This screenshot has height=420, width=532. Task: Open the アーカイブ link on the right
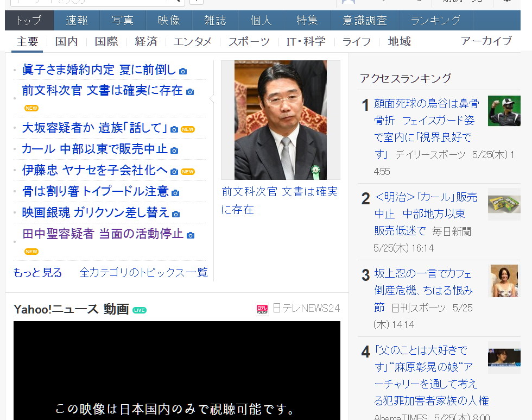486,41
